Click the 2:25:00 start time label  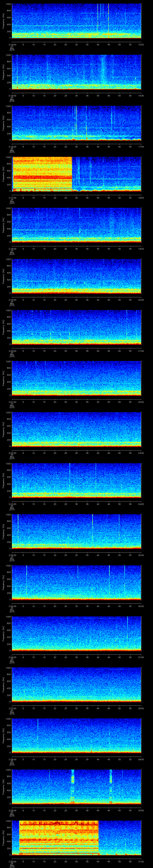click(12, 606)
